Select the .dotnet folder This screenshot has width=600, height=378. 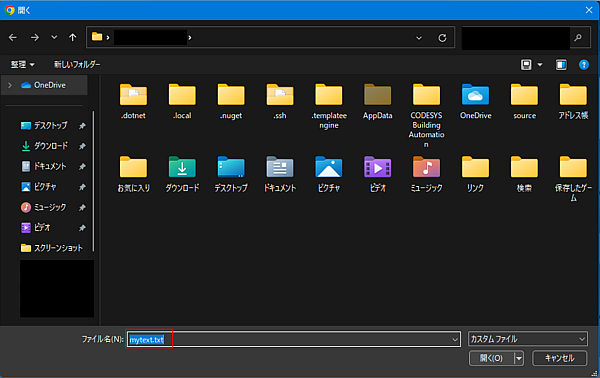click(133, 101)
